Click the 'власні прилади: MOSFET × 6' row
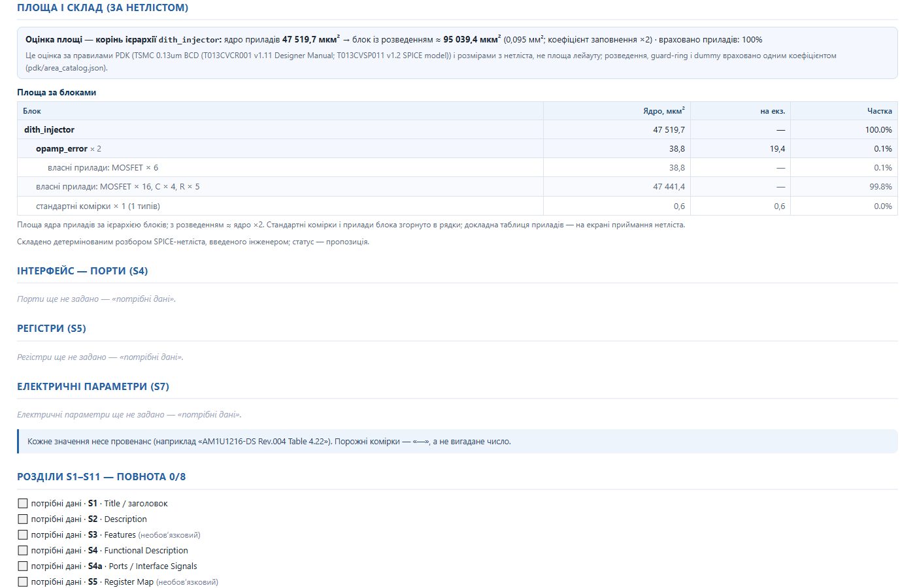915x588 pixels. (x=457, y=167)
